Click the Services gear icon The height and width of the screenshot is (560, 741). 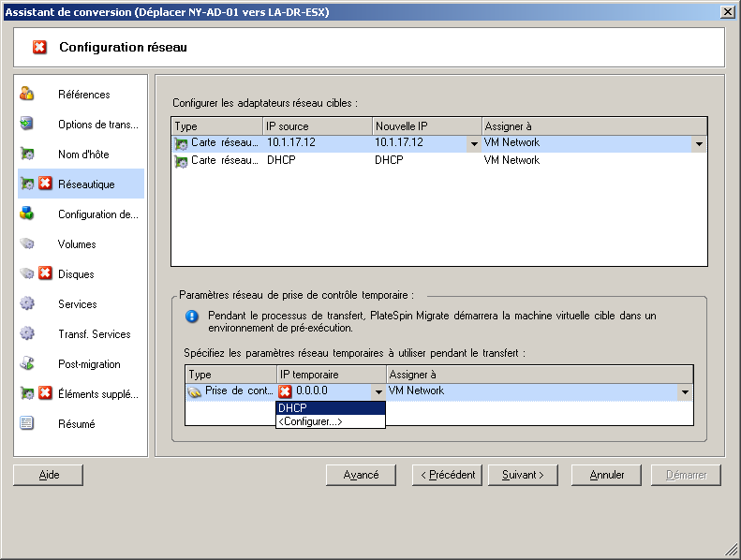[27, 303]
